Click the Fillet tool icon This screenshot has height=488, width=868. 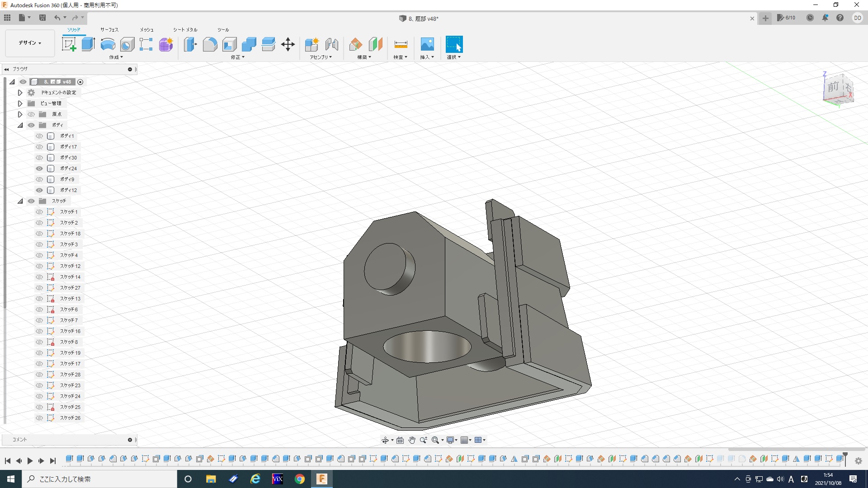click(x=210, y=44)
